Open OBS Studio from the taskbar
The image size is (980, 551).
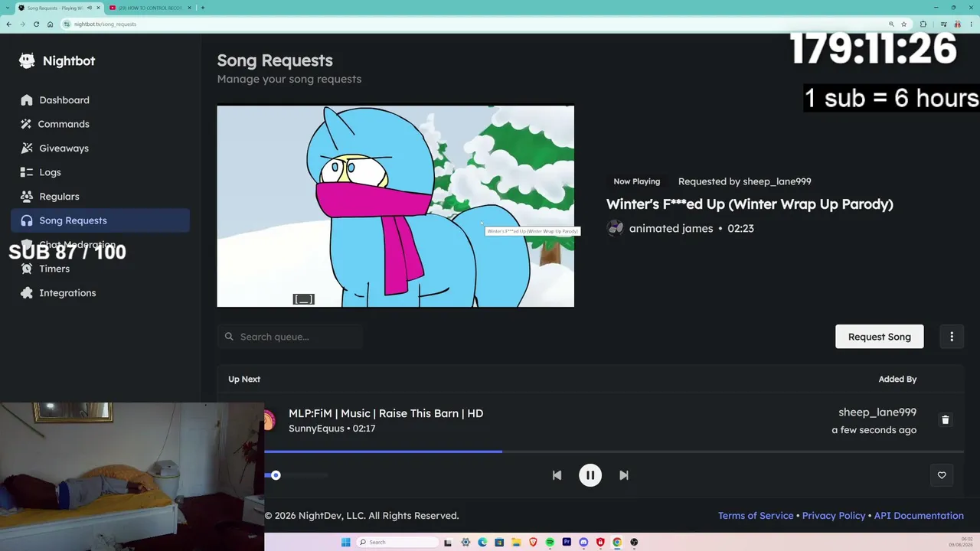click(x=634, y=543)
